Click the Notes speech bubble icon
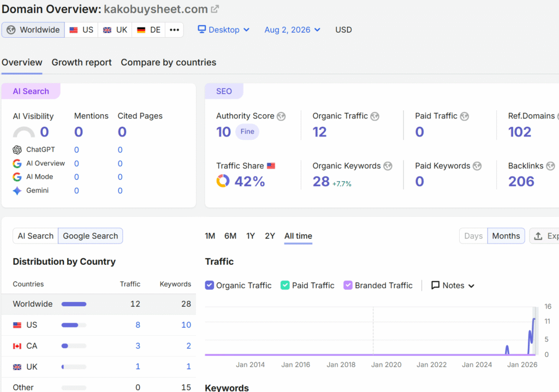 (435, 286)
